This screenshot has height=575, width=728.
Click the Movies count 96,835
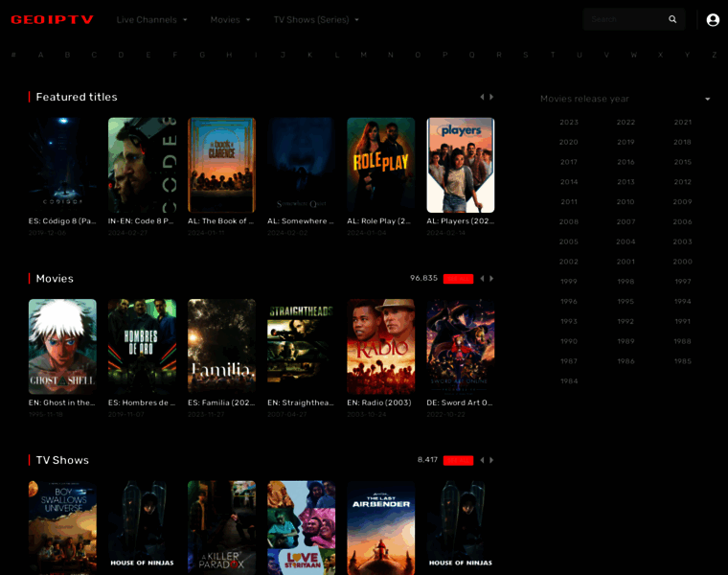(x=423, y=278)
